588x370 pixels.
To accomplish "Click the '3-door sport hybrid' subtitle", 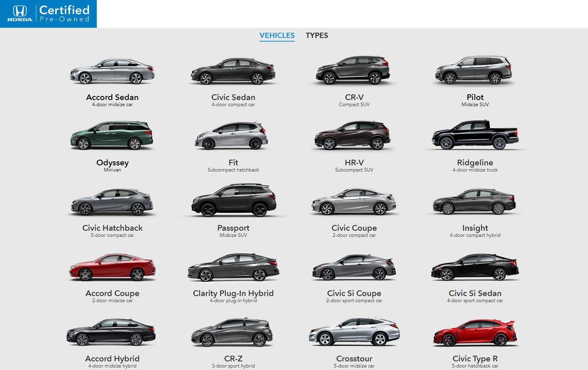I will tap(233, 366).
